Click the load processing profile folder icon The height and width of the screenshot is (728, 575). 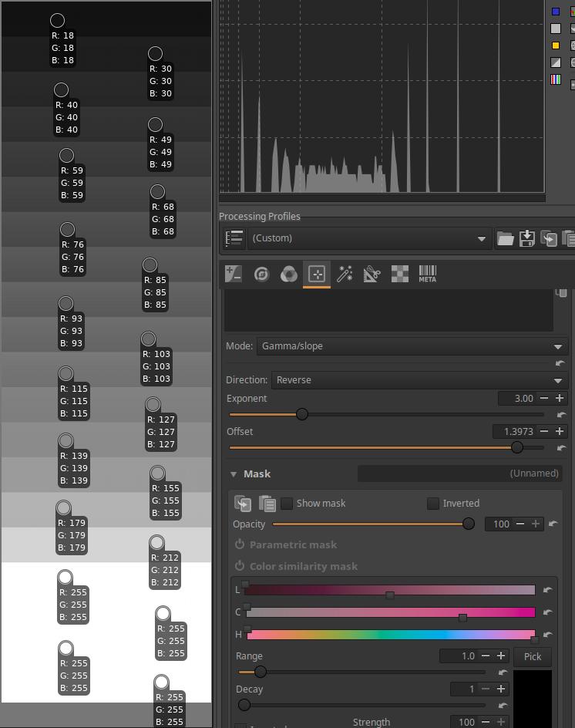click(505, 238)
